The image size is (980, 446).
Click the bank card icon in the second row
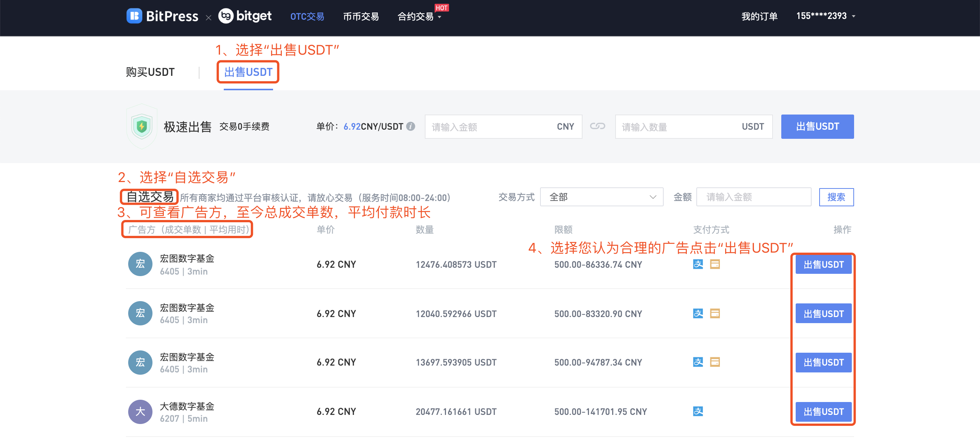[715, 314]
